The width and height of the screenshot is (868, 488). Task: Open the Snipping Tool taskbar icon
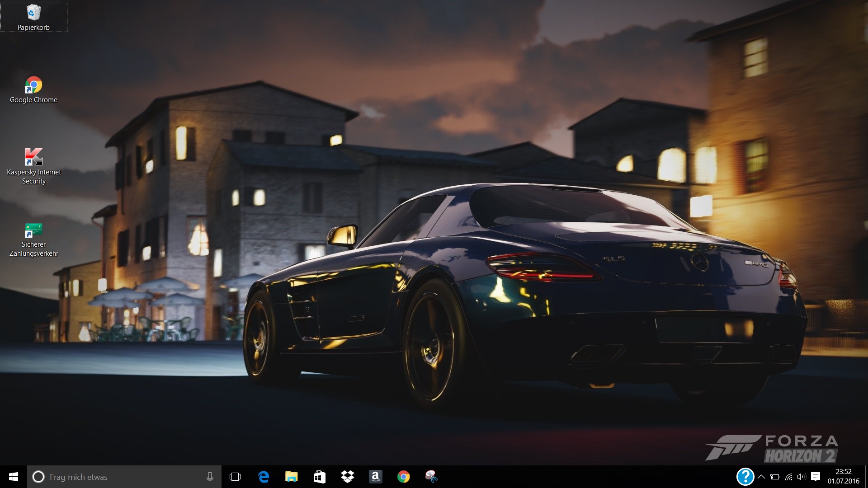(x=432, y=477)
